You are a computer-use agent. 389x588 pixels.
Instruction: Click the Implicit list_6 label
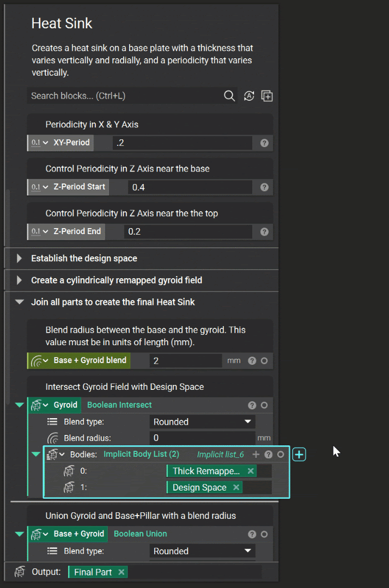point(220,455)
